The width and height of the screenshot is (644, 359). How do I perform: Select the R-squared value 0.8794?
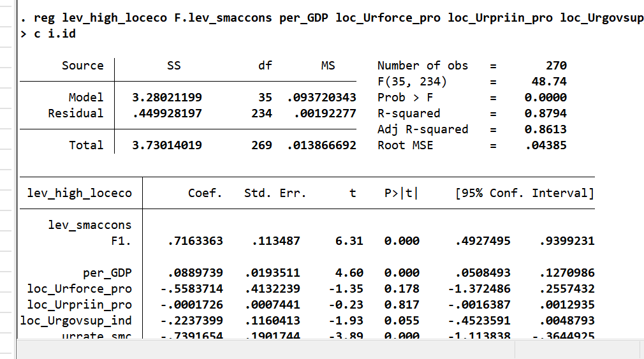[545, 114]
